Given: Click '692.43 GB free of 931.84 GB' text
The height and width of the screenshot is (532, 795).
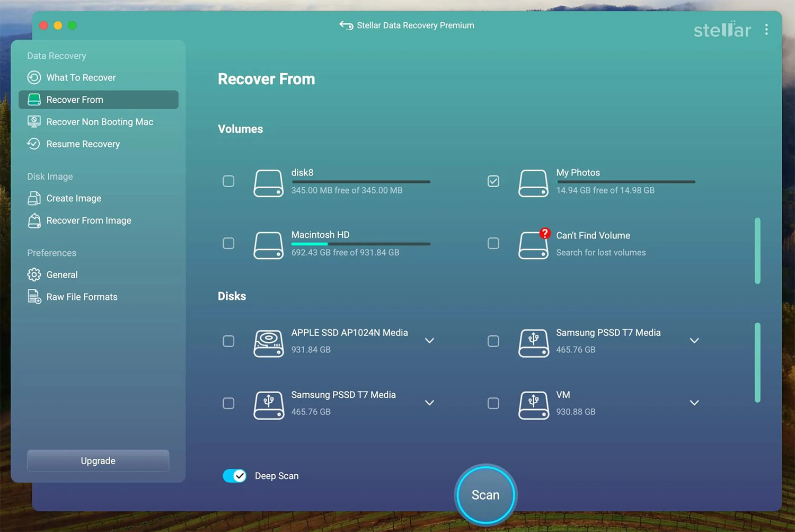Looking at the screenshot, I should [x=345, y=253].
